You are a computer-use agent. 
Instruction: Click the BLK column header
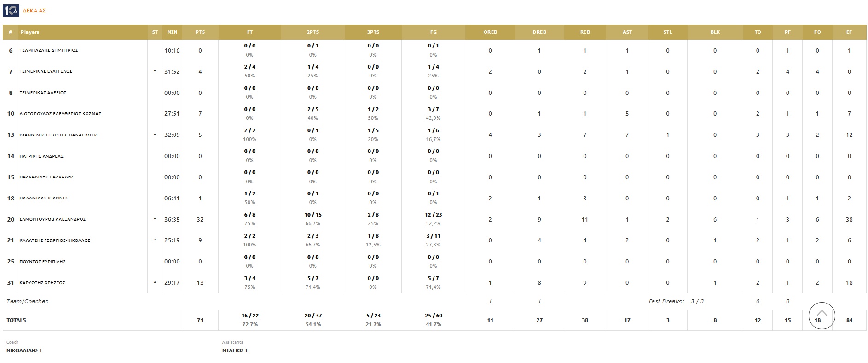tap(715, 32)
